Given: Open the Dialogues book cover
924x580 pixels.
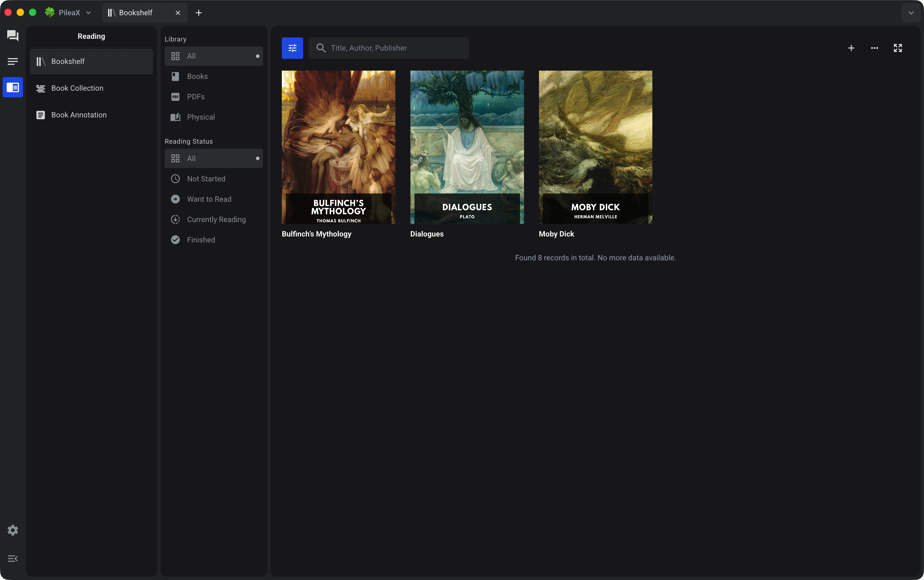Looking at the screenshot, I should [467, 147].
